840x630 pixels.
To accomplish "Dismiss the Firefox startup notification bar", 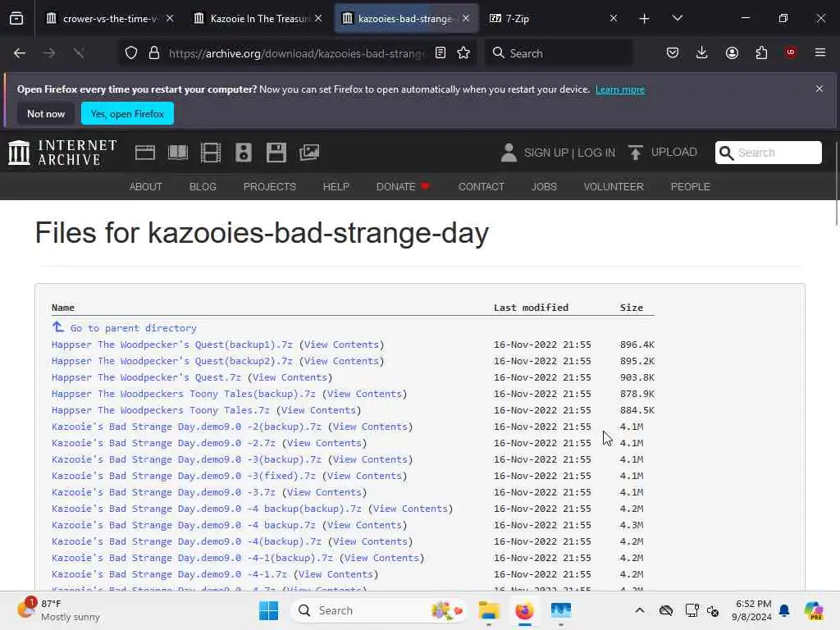I will 819,89.
